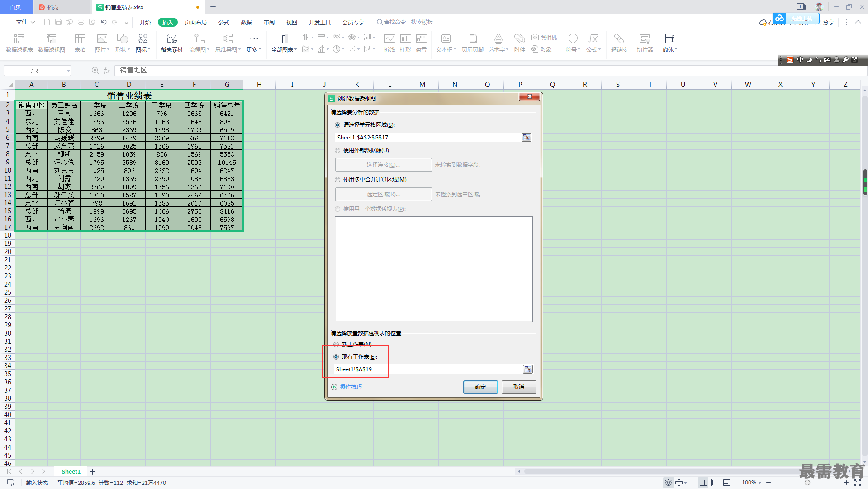Click the range selector icon beside Sheet1!$A$2:$G$17

coord(526,137)
